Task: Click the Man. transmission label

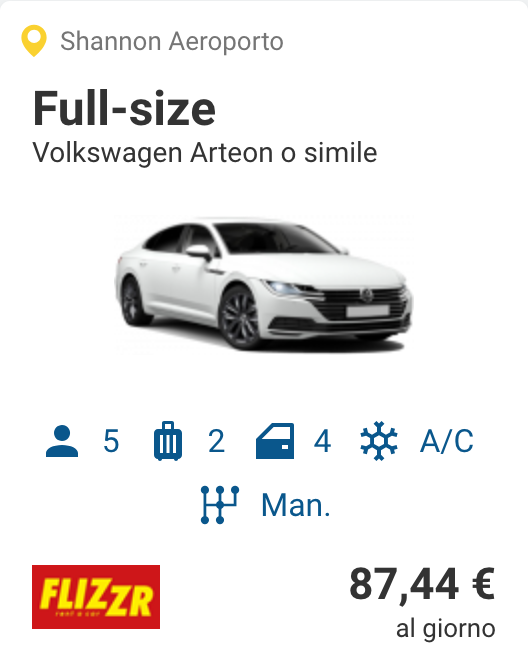Action: pos(296,505)
